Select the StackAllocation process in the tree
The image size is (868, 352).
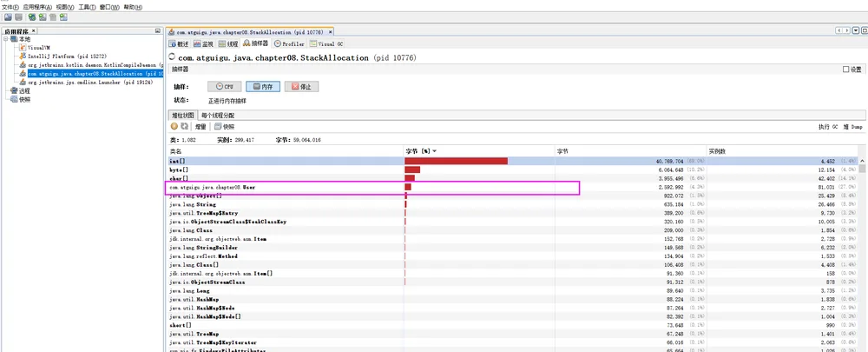[x=91, y=73]
